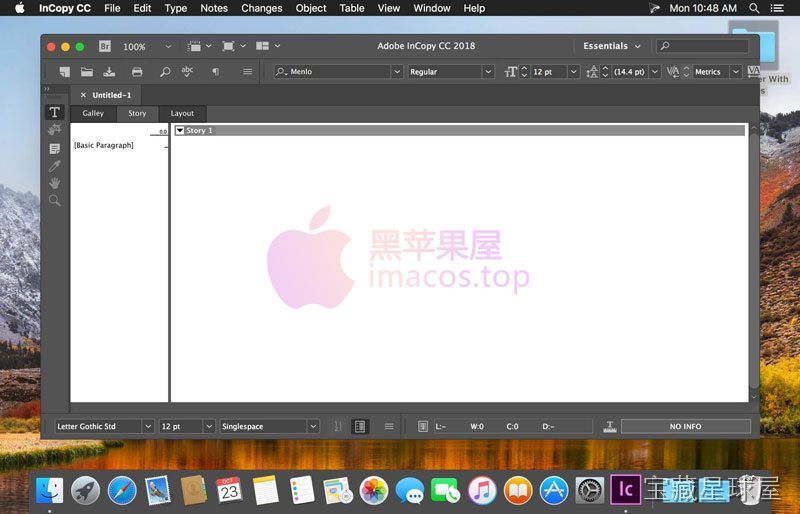
Task: Open leading (14.4 pt) dropdown
Action: pos(655,72)
